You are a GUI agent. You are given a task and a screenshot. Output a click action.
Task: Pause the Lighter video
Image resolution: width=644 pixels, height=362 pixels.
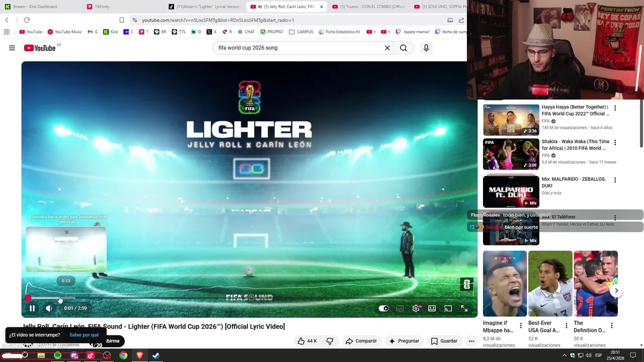[x=32, y=308]
